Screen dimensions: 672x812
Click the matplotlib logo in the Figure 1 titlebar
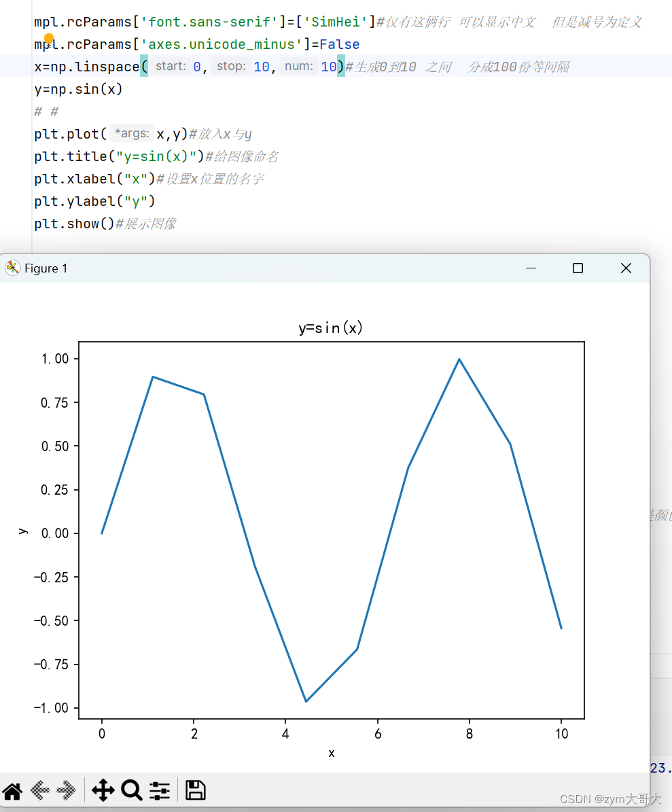coord(12,268)
